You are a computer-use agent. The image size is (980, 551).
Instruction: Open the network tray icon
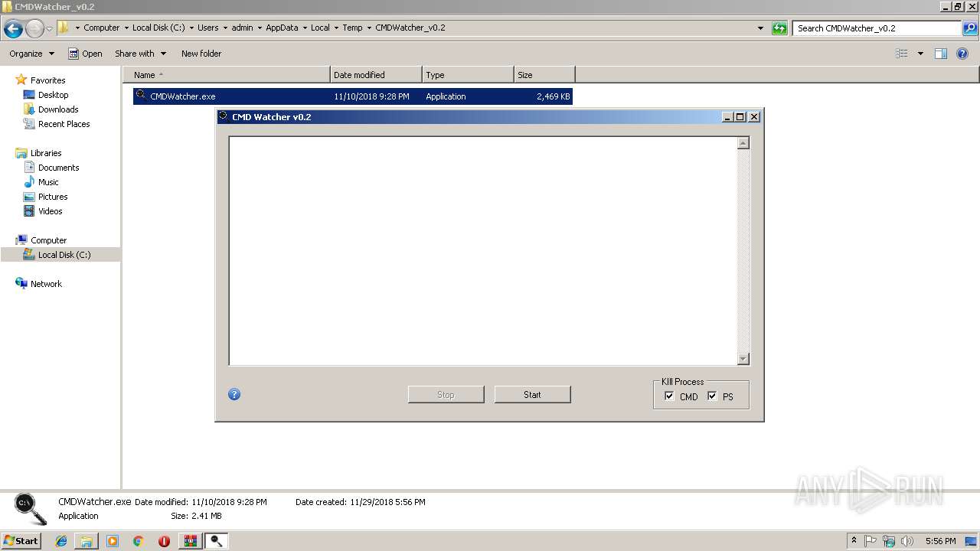tap(889, 541)
